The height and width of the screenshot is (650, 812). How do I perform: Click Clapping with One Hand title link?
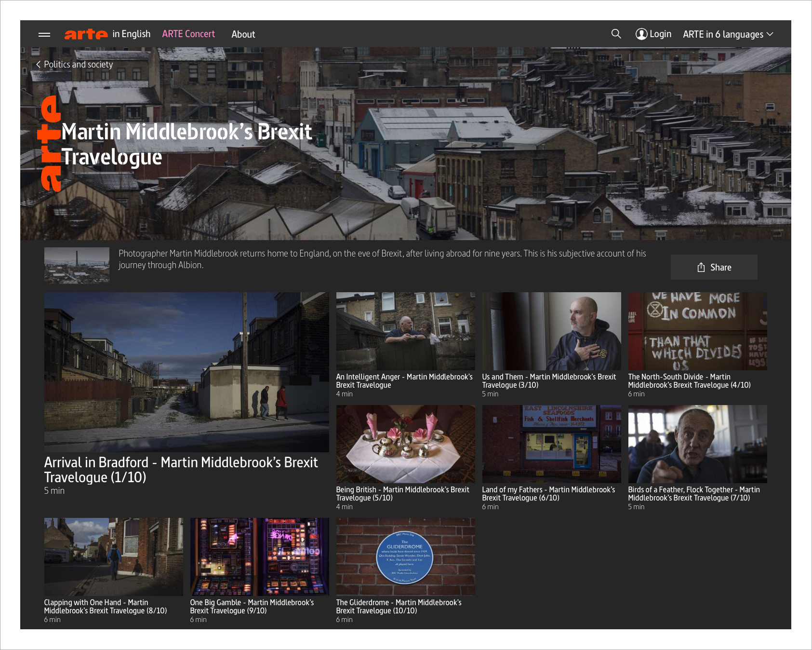pyautogui.click(x=106, y=607)
